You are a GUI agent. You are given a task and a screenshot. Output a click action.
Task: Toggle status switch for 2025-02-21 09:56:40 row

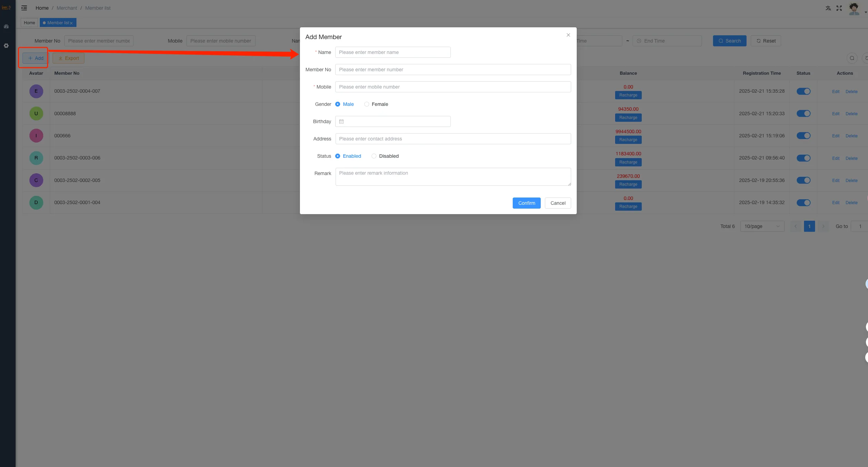tap(803, 158)
